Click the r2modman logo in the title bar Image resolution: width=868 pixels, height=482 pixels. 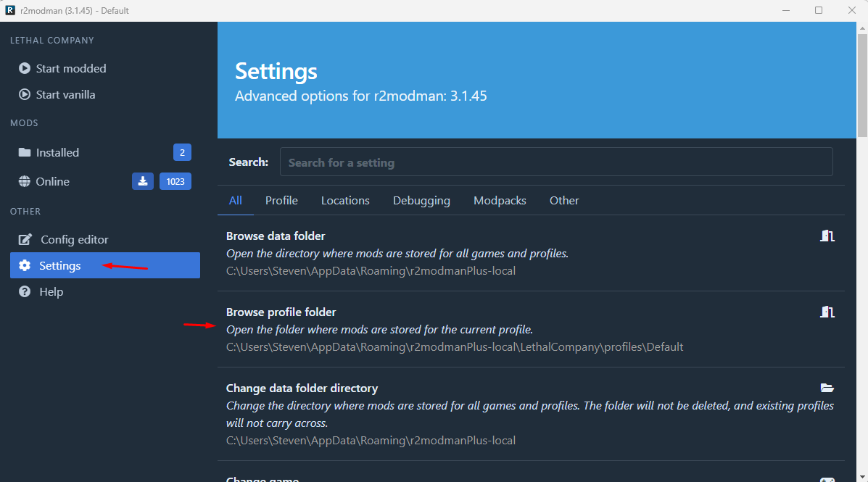(10, 11)
